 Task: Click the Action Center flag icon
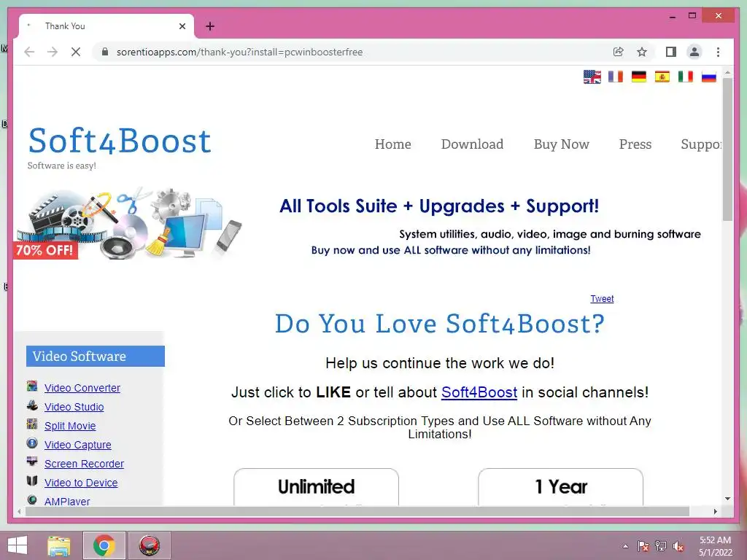click(x=643, y=546)
